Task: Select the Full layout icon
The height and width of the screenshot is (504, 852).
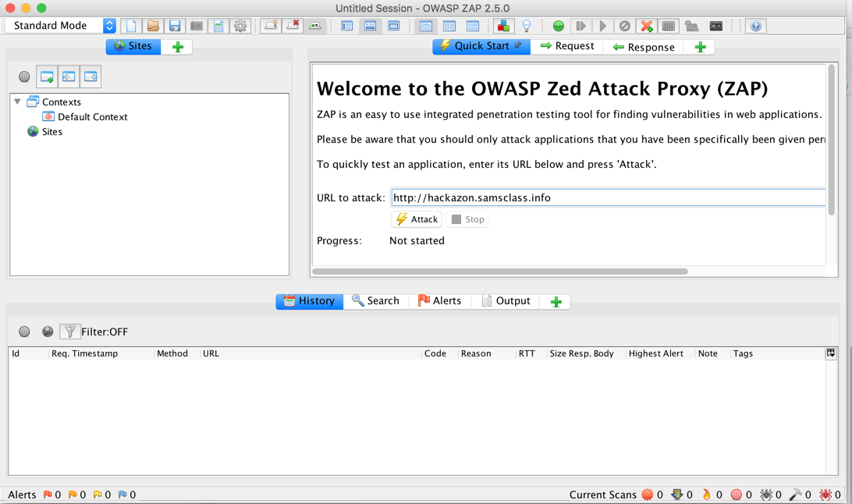Action: coord(393,26)
